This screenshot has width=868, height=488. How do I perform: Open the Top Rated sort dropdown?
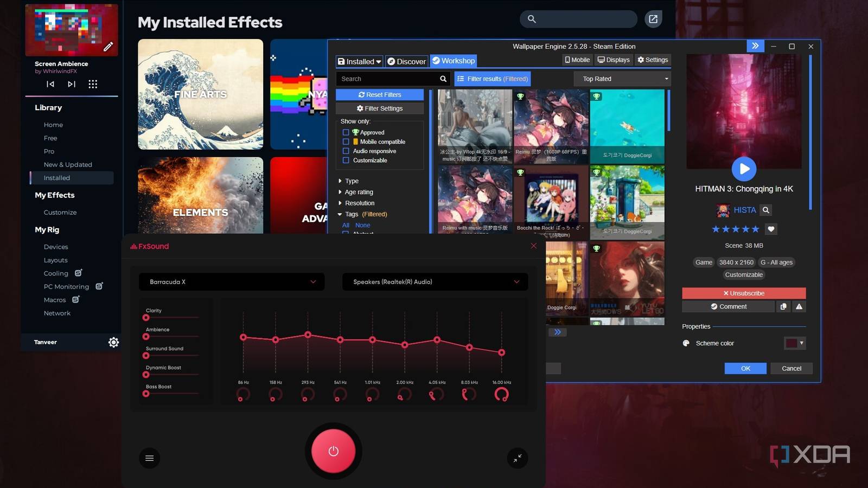622,79
